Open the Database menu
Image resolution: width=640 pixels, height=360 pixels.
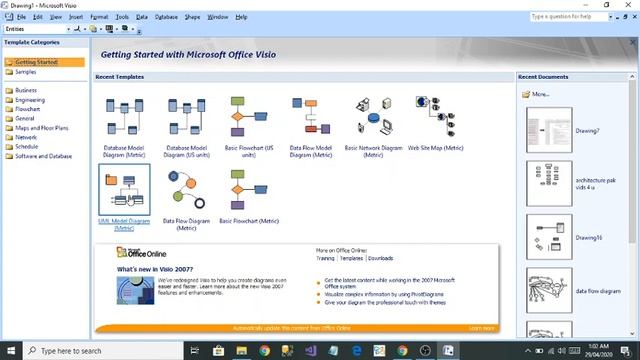[166, 17]
